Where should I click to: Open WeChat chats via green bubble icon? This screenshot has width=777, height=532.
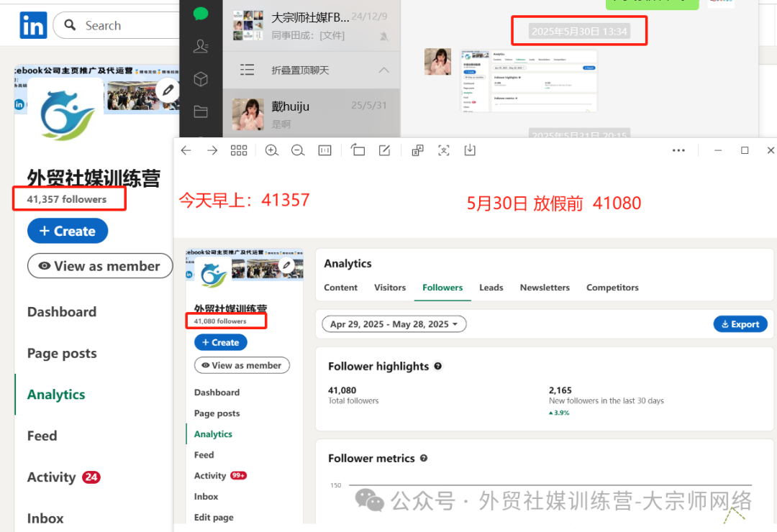(x=201, y=14)
